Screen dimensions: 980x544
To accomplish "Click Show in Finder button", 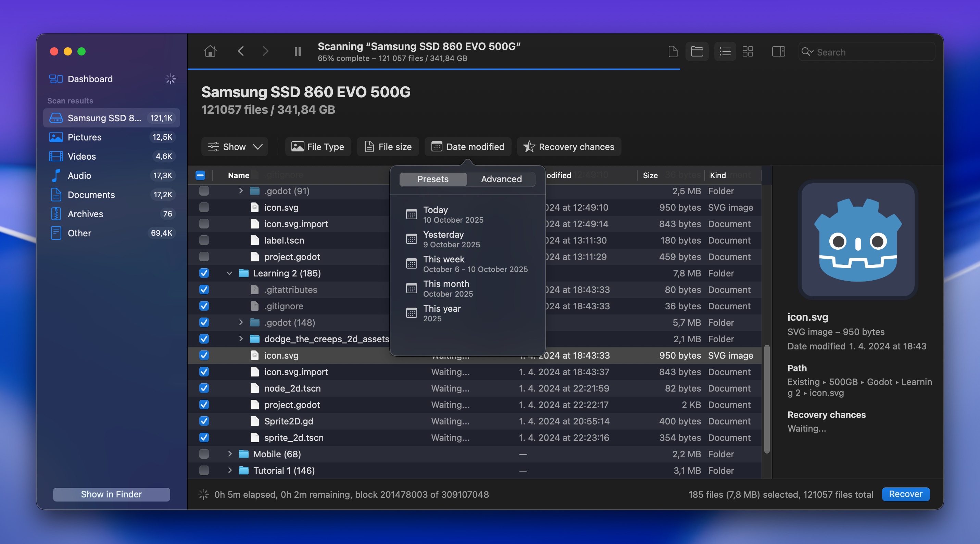I will 111,494.
